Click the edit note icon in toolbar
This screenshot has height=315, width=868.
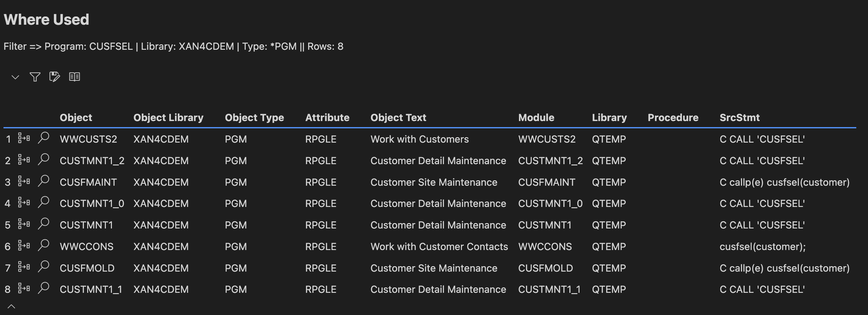pos(54,77)
